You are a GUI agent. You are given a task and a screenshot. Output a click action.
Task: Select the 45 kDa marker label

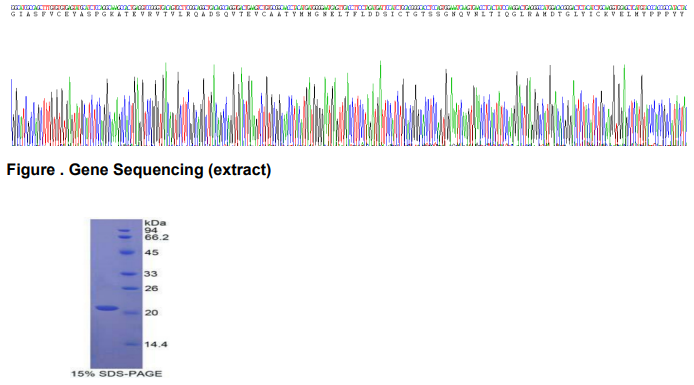click(151, 252)
